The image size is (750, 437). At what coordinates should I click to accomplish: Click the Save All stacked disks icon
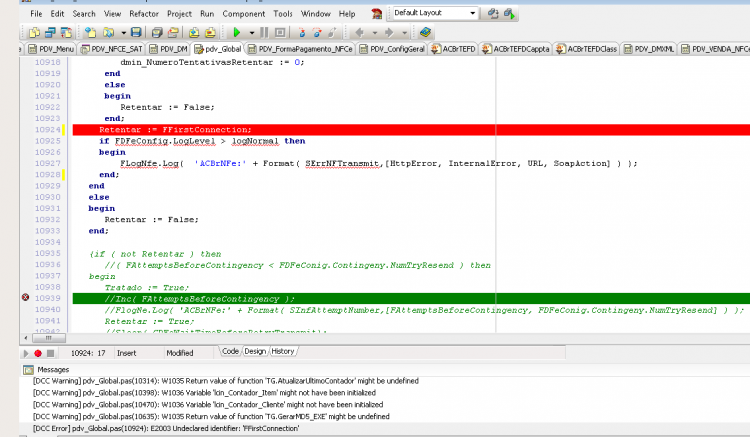[156, 33]
